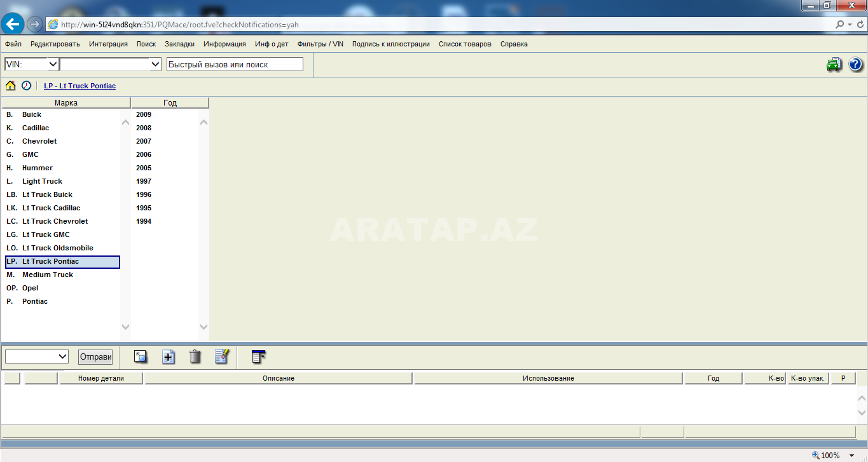Open the zoom level 100% control
Viewport: 868px width, 462px height.
coord(833,455)
